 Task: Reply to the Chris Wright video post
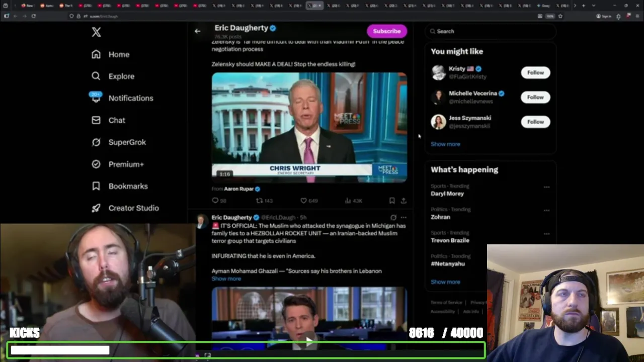click(x=219, y=201)
